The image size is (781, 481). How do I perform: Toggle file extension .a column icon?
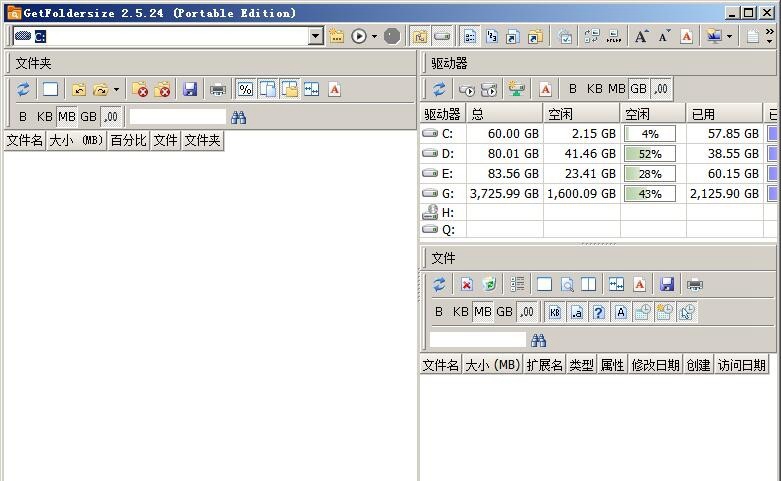tap(577, 312)
